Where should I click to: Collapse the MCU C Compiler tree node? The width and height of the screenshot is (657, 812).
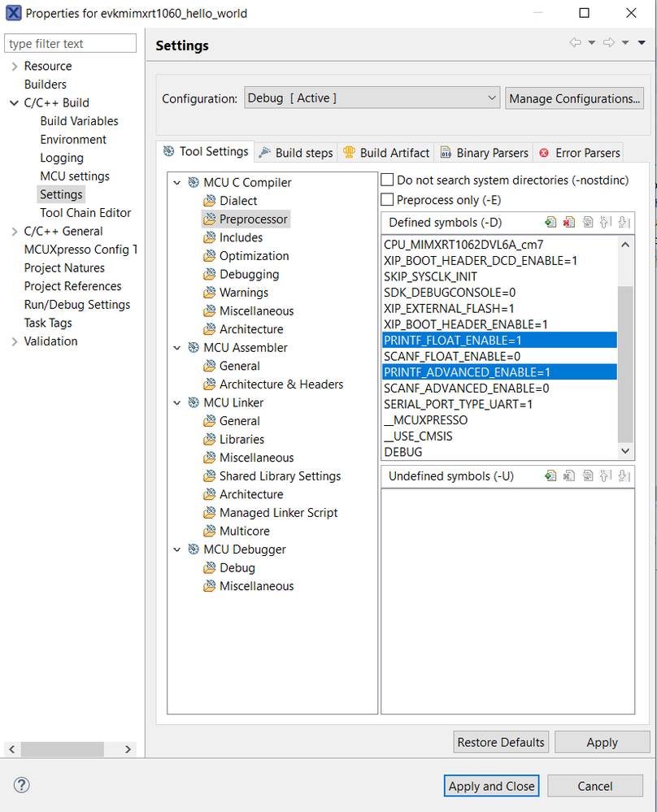(177, 182)
